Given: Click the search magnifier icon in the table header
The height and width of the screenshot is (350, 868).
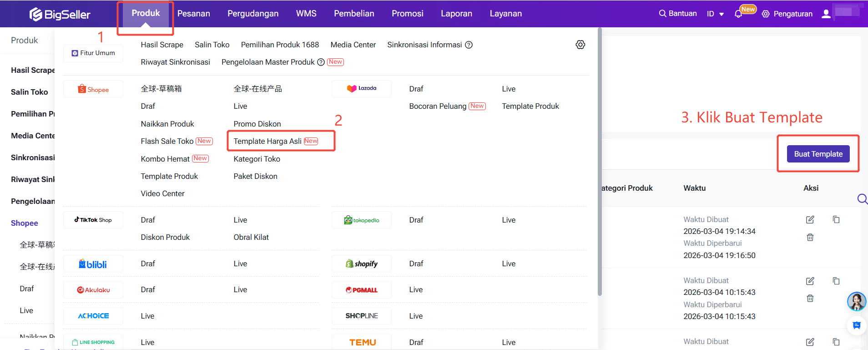Looking at the screenshot, I should [862, 199].
